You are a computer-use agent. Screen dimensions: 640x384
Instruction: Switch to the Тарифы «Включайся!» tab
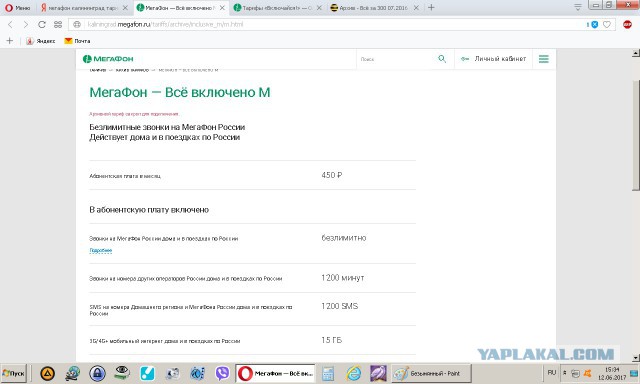(278, 8)
